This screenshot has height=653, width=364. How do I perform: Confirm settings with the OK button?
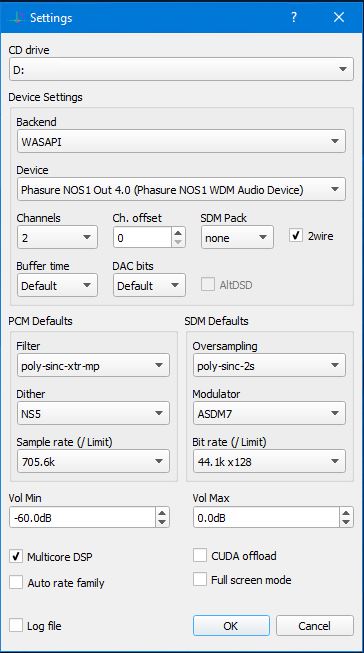pyautogui.click(x=231, y=626)
